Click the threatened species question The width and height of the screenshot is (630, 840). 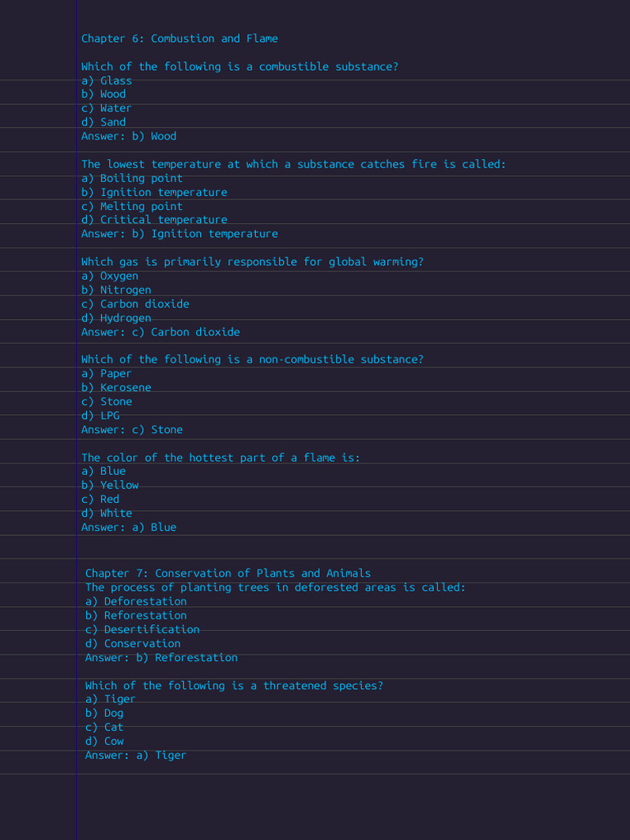click(234, 686)
